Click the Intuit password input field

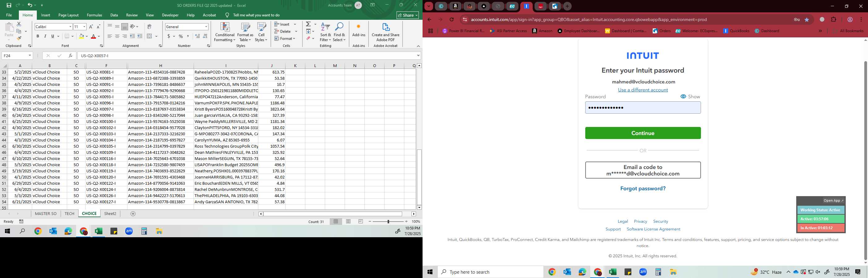[x=643, y=108]
